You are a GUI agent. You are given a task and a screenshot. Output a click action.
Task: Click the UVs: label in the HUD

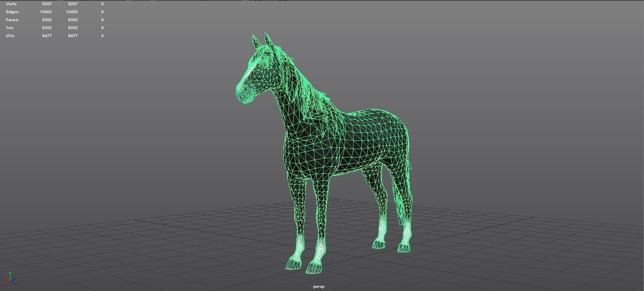tap(10, 36)
